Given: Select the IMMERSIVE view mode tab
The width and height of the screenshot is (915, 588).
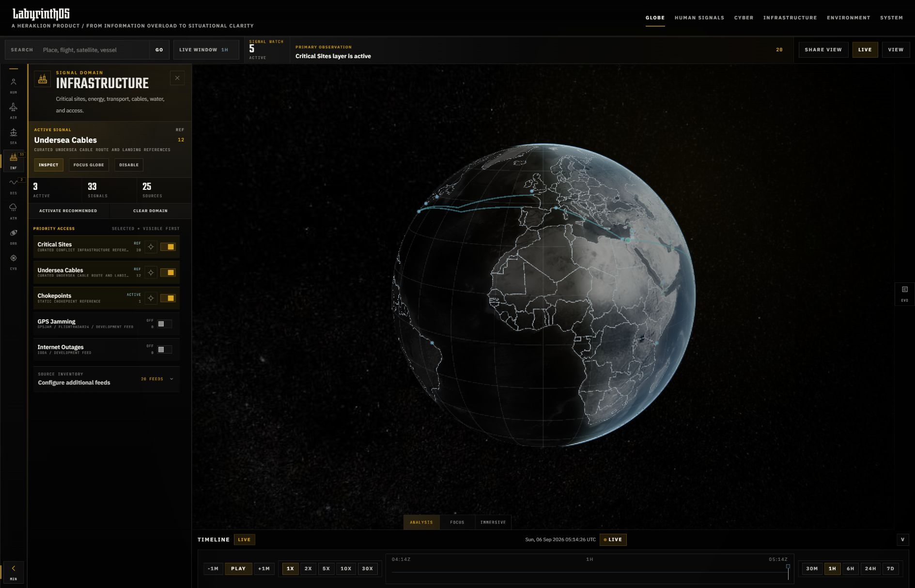Looking at the screenshot, I should click(x=493, y=522).
